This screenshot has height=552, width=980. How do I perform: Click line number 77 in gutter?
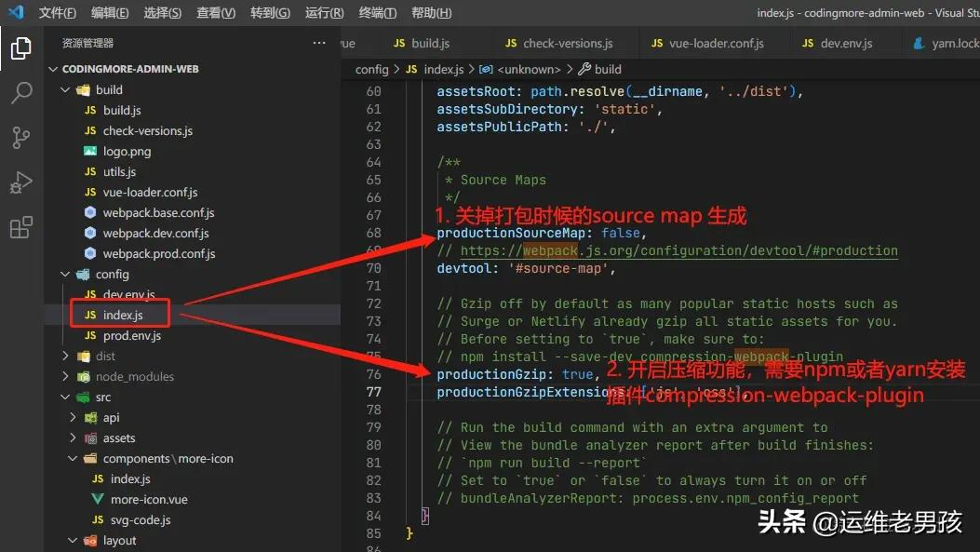(x=374, y=392)
